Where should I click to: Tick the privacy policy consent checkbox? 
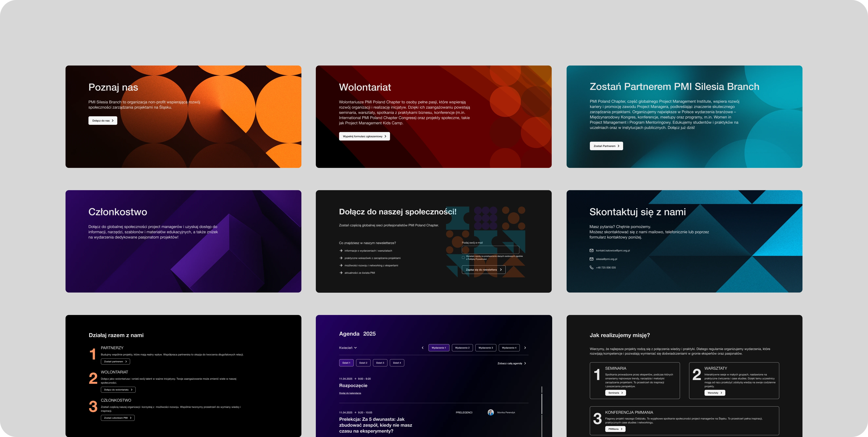click(463, 257)
